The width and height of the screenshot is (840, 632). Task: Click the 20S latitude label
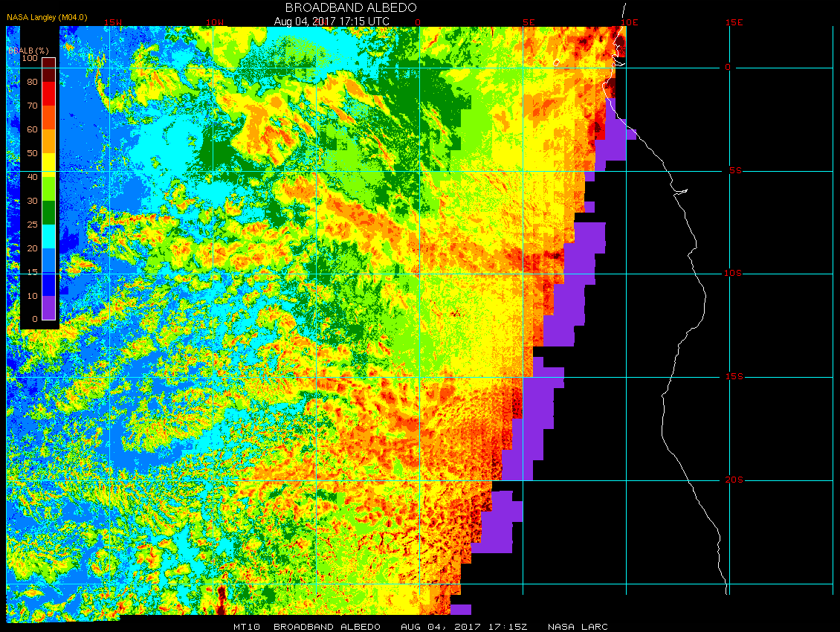tap(734, 480)
